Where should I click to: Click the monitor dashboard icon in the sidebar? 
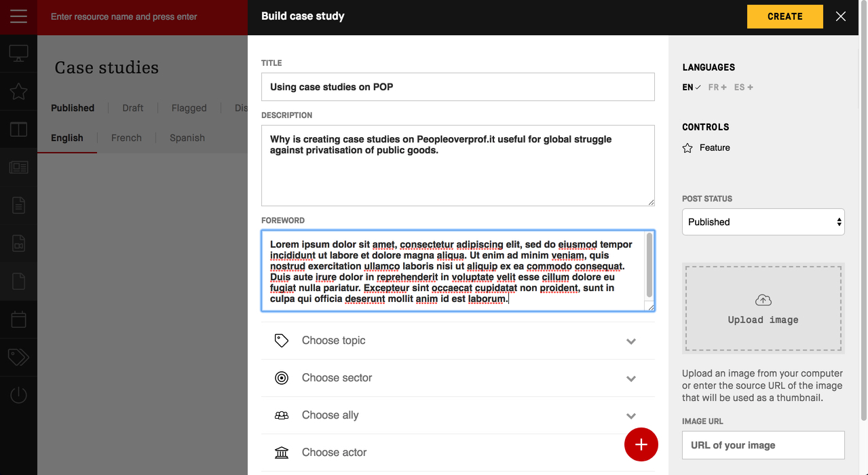click(18, 54)
